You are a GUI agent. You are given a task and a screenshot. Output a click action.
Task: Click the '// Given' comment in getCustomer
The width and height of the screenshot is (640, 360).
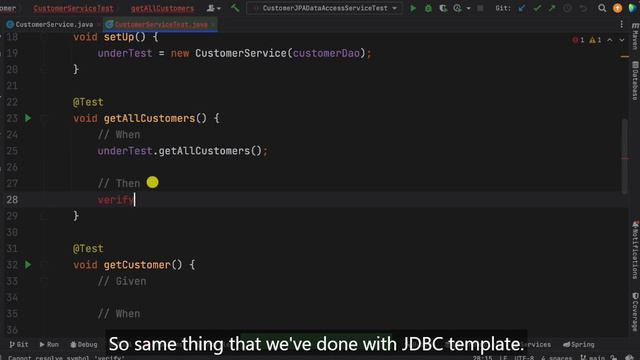pyautogui.click(x=122, y=281)
